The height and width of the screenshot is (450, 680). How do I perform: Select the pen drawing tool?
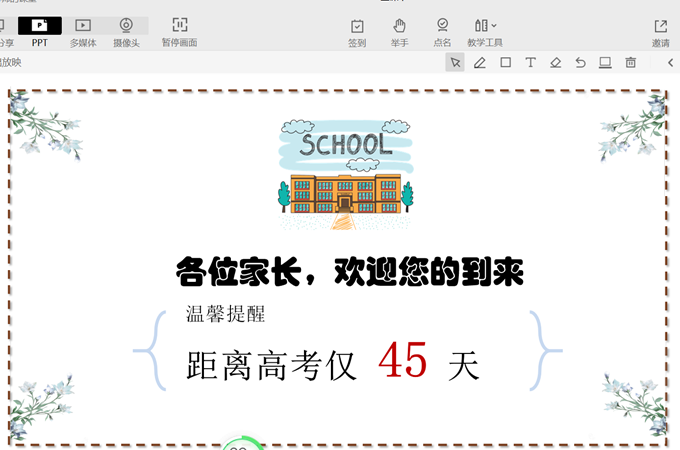480,63
